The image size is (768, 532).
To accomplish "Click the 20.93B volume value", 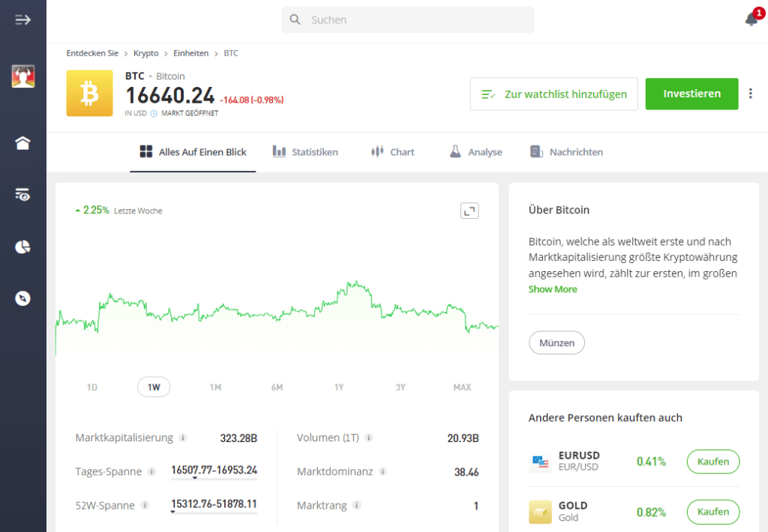I will [463, 438].
